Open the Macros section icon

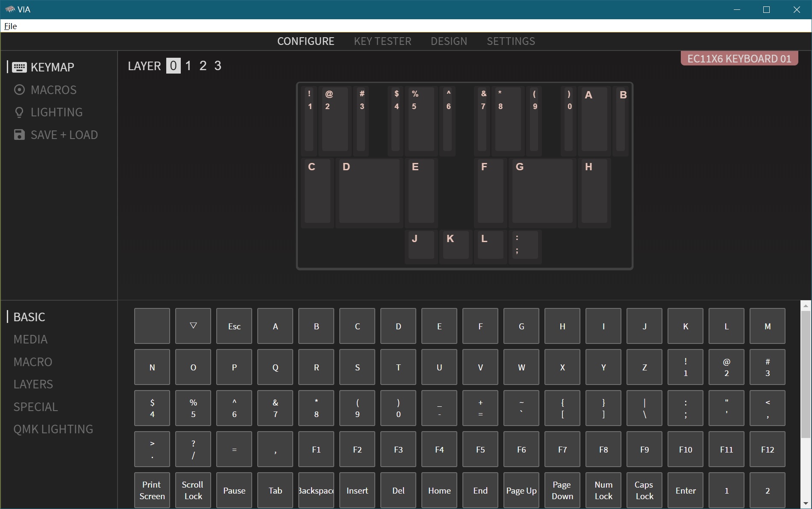19,90
